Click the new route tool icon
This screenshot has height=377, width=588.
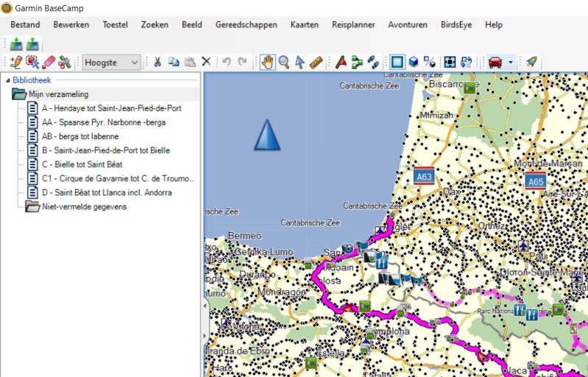(358, 63)
